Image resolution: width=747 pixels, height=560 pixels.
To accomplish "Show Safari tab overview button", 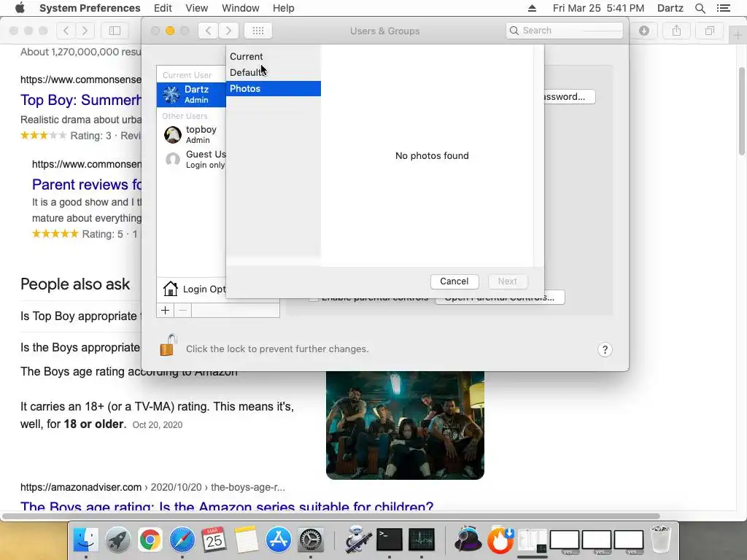I will 709,31.
